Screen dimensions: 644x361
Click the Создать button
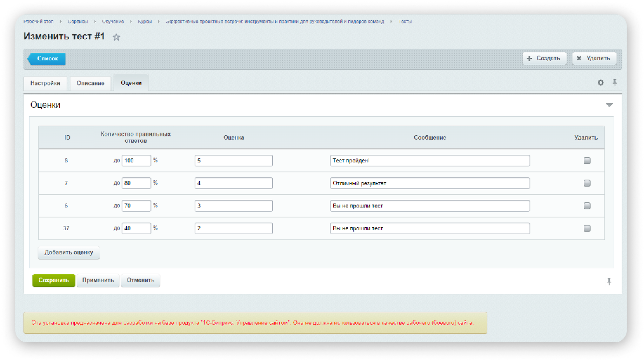[x=544, y=58]
